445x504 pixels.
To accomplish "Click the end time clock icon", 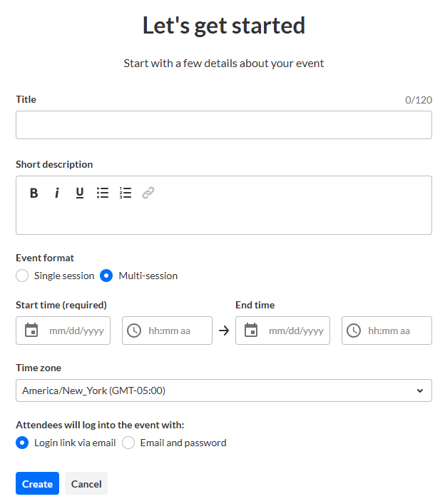I will coord(354,331).
